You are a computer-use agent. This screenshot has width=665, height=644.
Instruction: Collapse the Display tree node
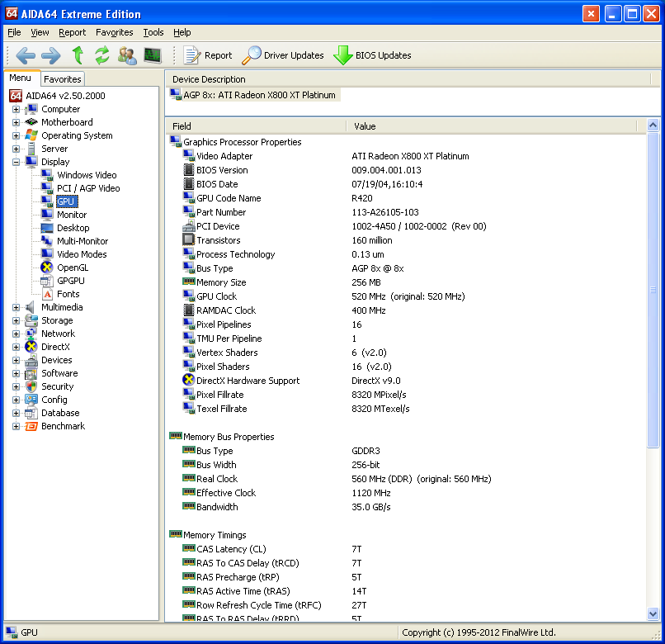pyautogui.click(x=16, y=162)
